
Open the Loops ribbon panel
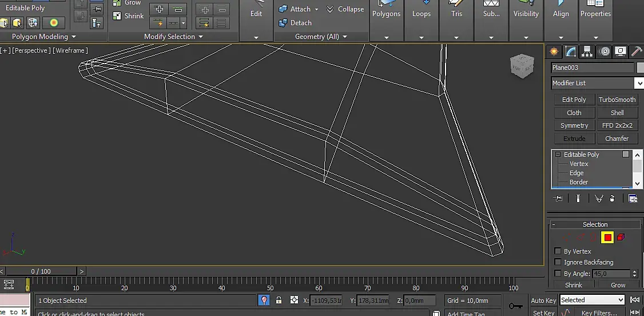click(x=422, y=21)
